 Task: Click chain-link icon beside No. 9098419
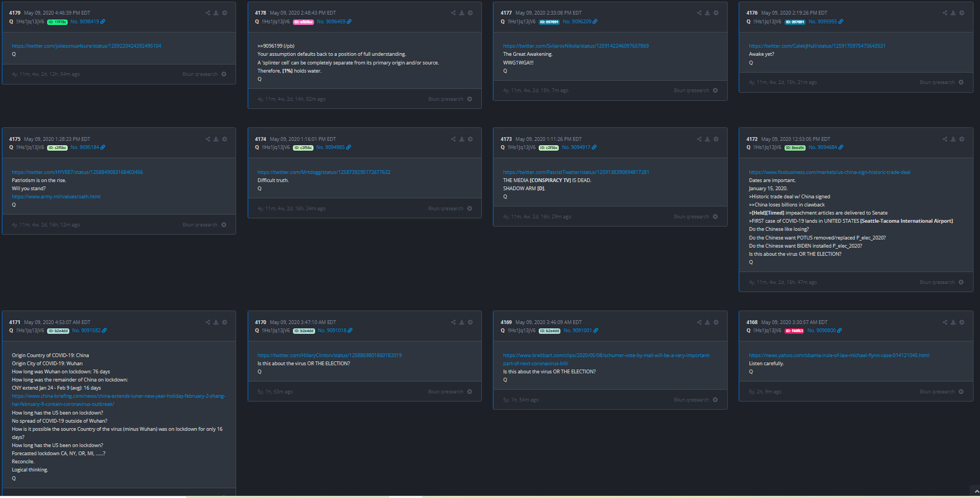click(103, 22)
